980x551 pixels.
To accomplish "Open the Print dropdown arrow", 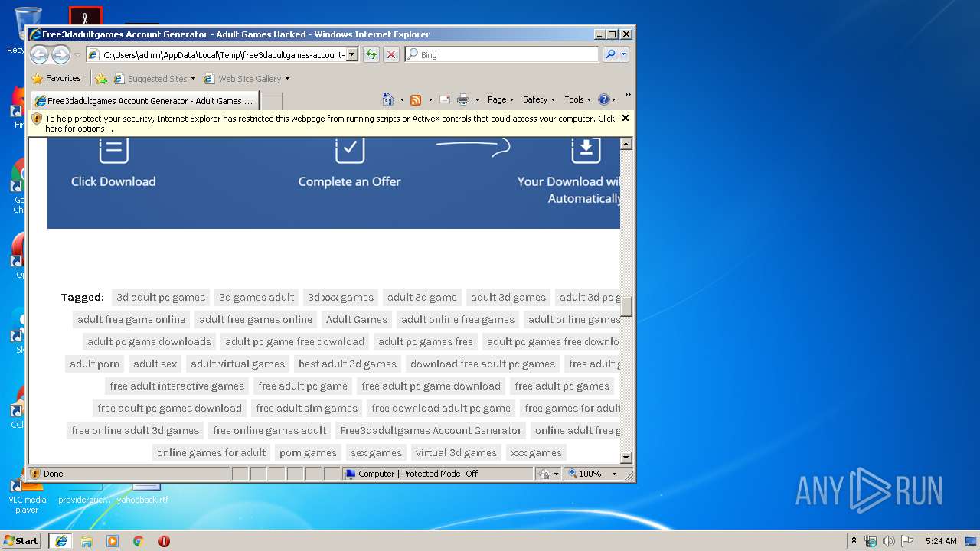I will pos(477,100).
